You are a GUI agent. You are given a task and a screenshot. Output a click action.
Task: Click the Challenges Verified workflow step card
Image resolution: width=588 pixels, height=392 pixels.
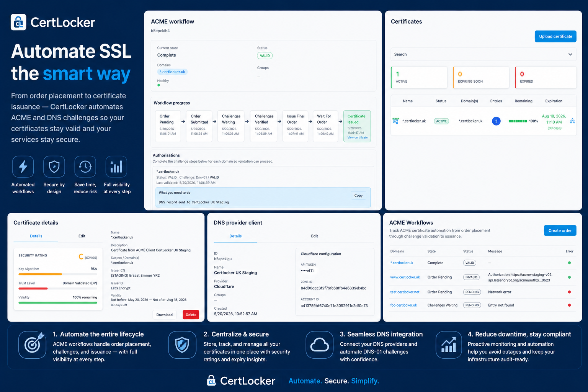[x=264, y=126]
